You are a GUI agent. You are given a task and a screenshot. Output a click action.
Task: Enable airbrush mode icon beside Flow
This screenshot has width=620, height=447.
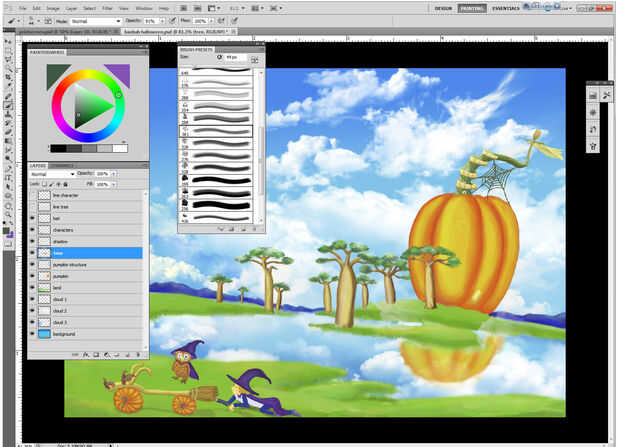pos(221,20)
